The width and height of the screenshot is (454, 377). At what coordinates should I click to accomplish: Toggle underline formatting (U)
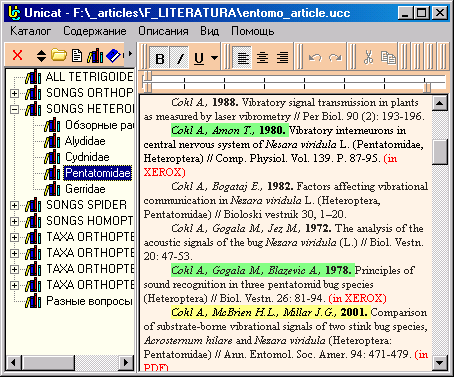coord(199,58)
